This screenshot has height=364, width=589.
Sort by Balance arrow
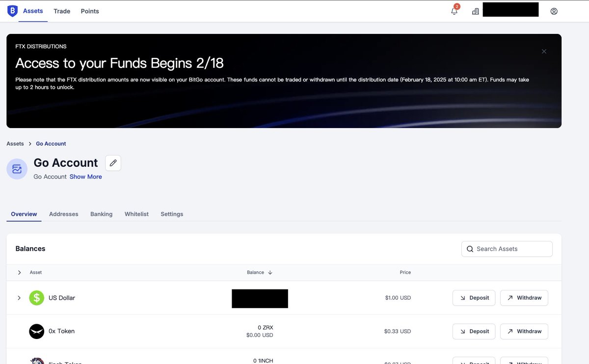(270, 272)
